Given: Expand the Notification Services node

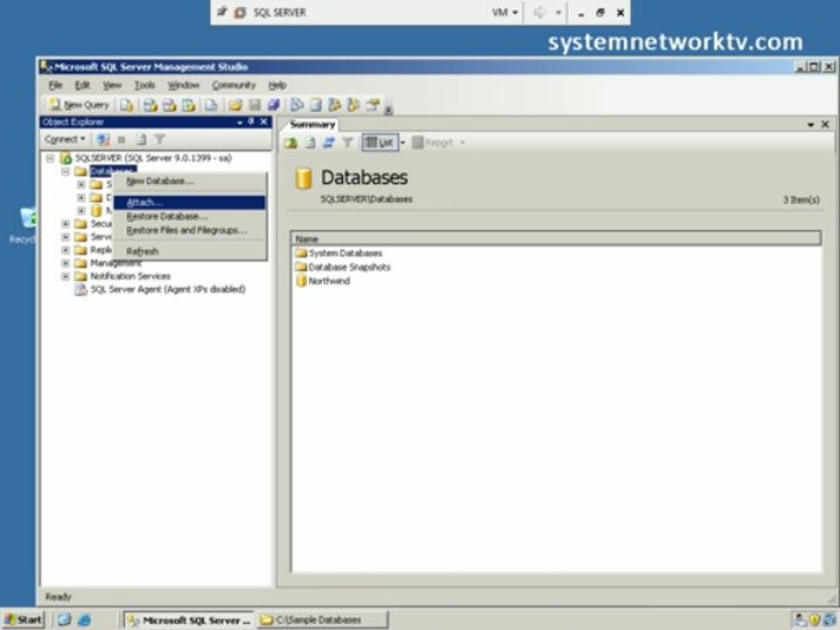Looking at the screenshot, I should click(x=66, y=276).
